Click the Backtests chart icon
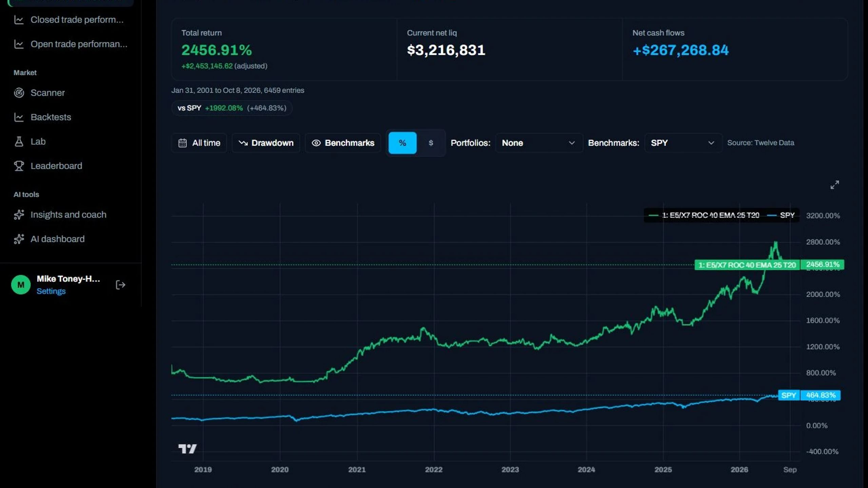This screenshot has width=868, height=488. pyautogui.click(x=19, y=117)
